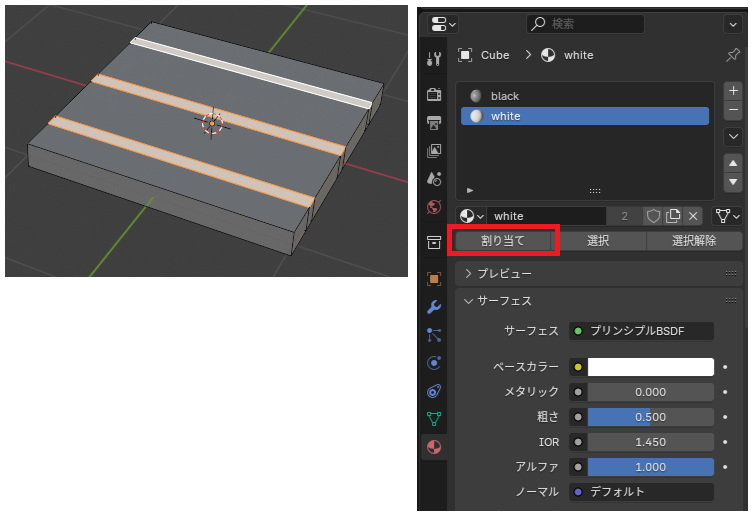Open the プリンシプルBSDF surface shader dropdown
The height and width of the screenshot is (517, 756).
click(x=641, y=331)
